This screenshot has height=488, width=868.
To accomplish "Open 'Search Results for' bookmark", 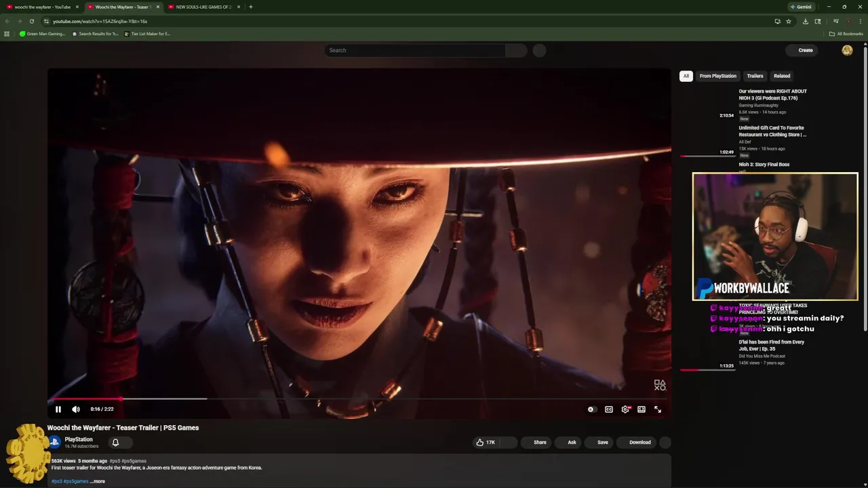I will (96, 34).
